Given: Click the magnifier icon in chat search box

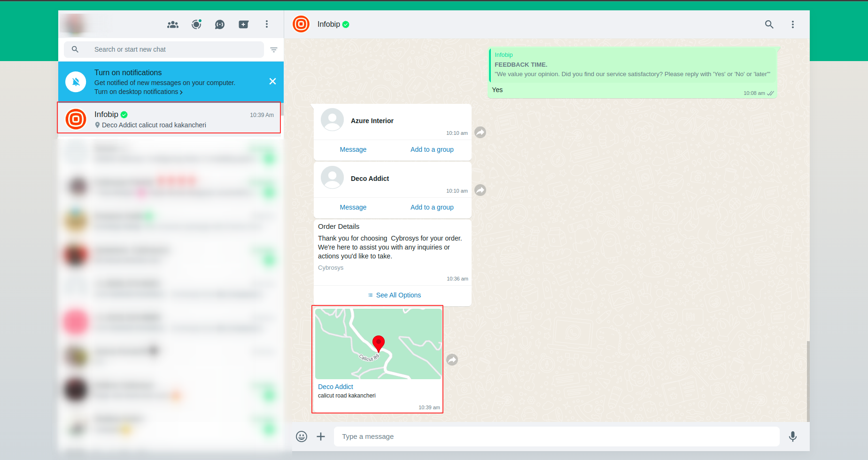Looking at the screenshot, I should click(x=75, y=49).
